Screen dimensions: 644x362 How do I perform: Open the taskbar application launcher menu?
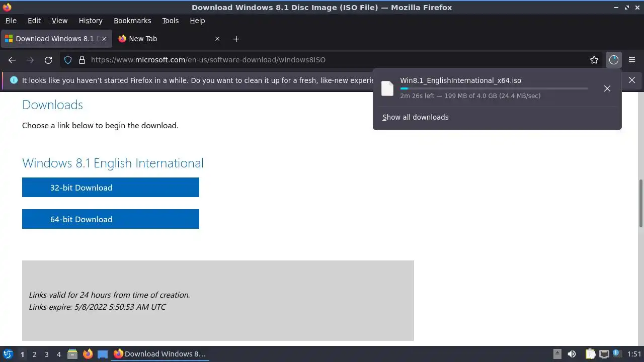click(x=8, y=354)
